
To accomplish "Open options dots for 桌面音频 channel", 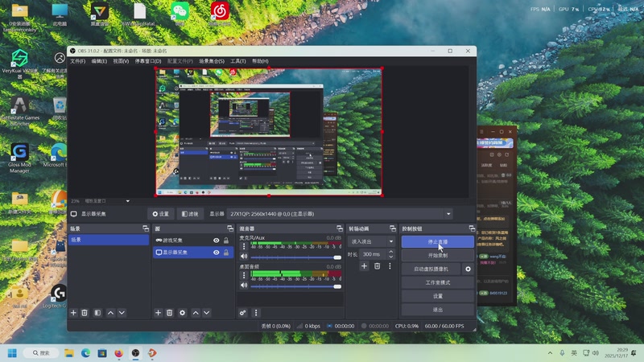I will pos(244,275).
